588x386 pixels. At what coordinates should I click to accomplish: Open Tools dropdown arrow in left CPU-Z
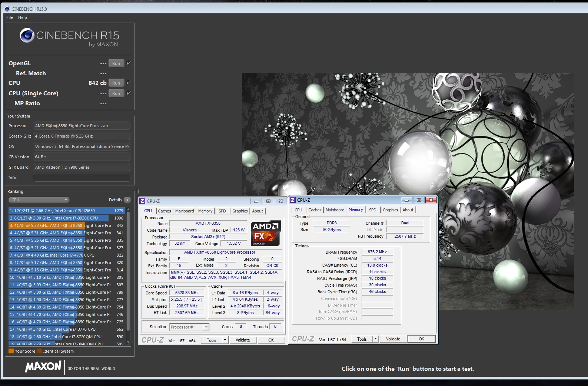(x=225, y=340)
